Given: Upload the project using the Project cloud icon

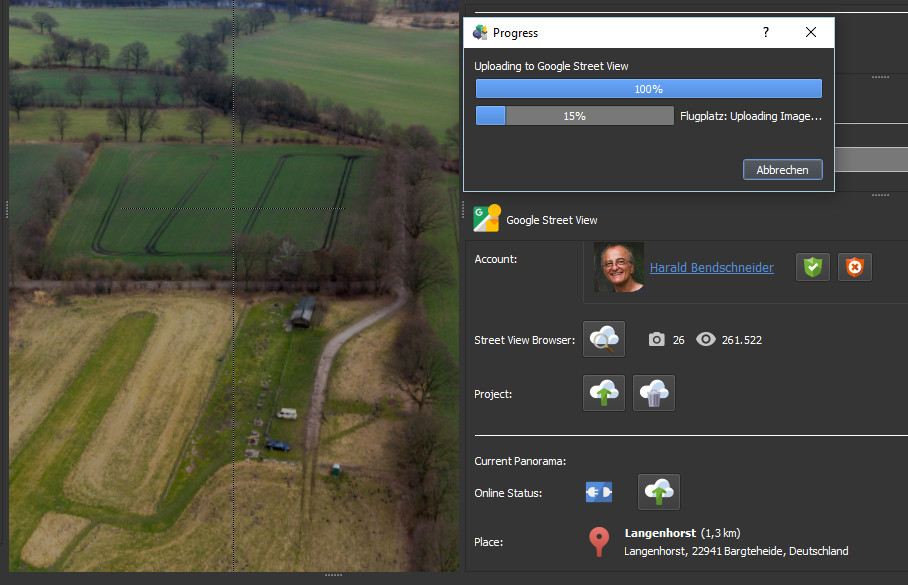Looking at the screenshot, I should click(604, 393).
